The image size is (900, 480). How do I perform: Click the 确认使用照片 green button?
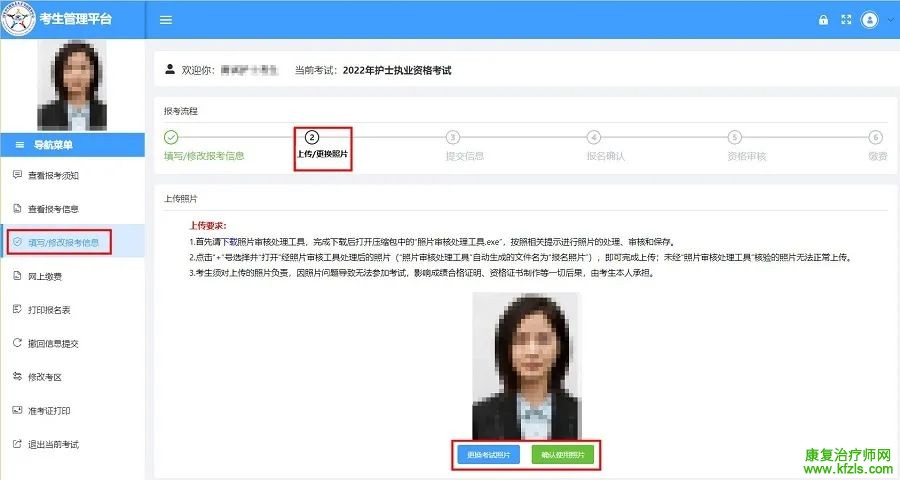click(563, 455)
